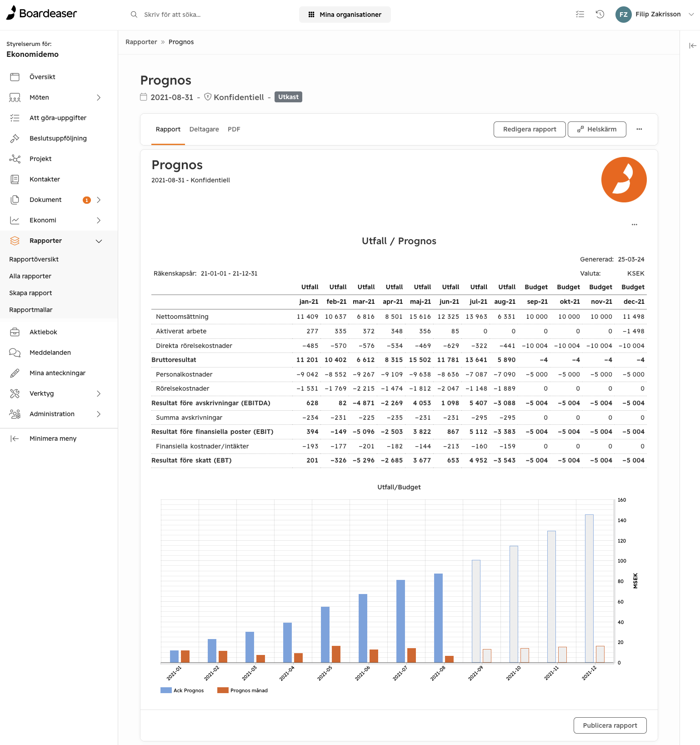
Task: Click the Beslutsuppföljning gavel icon
Action: point(15,138)
